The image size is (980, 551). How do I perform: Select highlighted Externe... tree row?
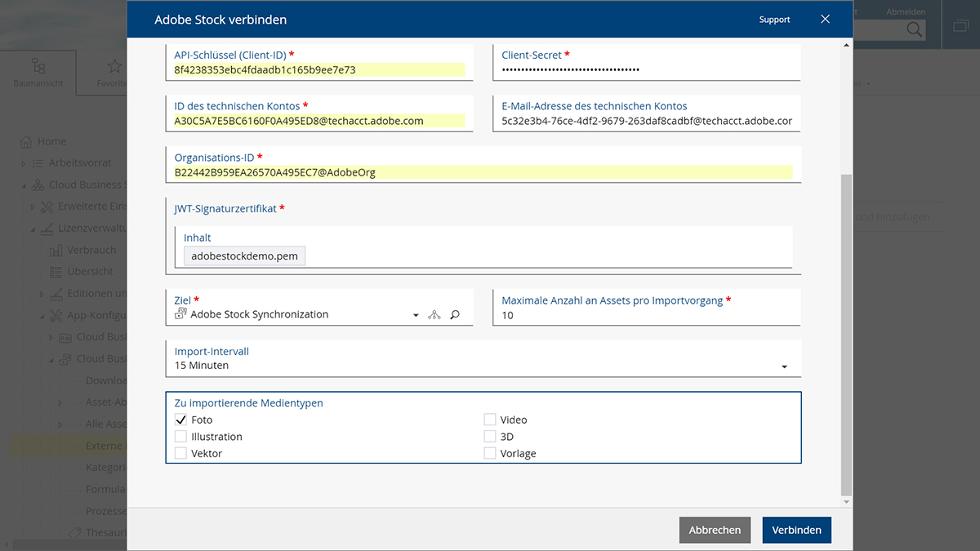tap(69, 446)
